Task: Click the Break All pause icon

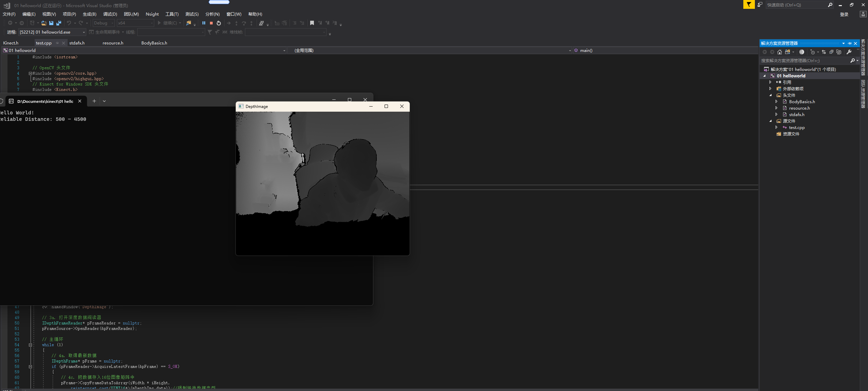Action: pos(203,23)
